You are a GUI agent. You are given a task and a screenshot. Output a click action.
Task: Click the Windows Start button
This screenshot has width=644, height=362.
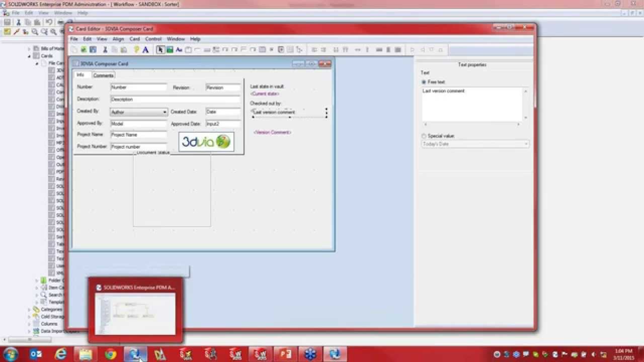[x=11, y=354]
